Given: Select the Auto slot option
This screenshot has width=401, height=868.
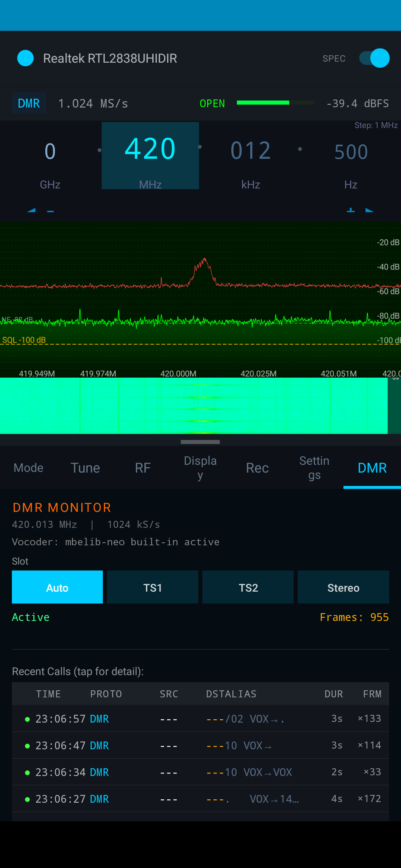Looking at the screenshot, I should click(x=57, y=587).
